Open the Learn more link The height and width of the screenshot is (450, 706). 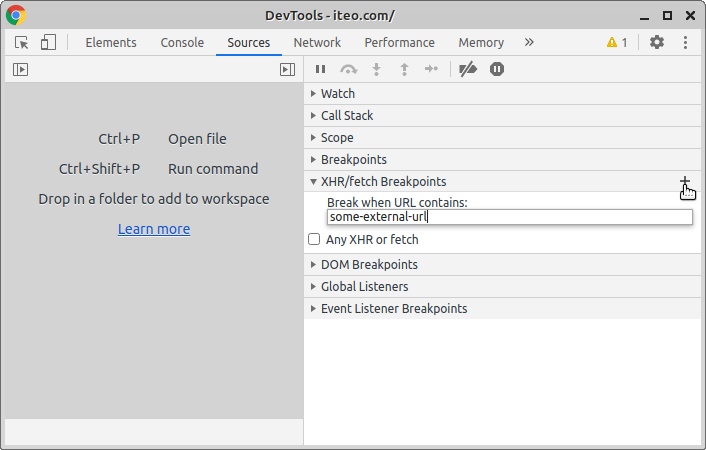(x=154, y=229)
